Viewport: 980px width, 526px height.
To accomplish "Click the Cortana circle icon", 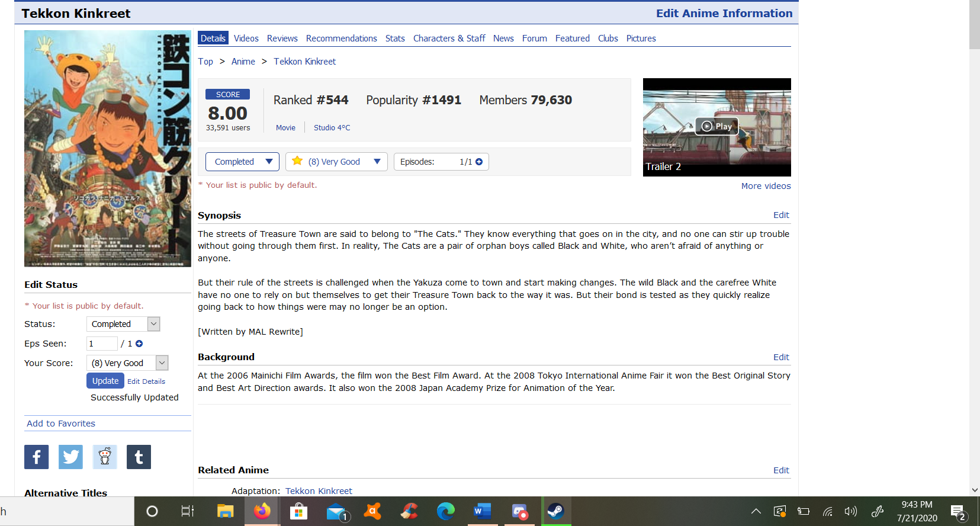I will pos(152,511).
